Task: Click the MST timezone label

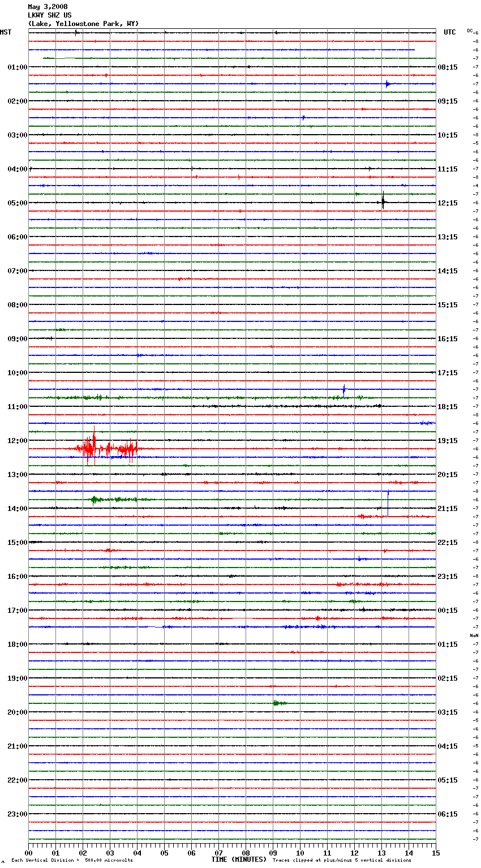Action: coord(6,32)
